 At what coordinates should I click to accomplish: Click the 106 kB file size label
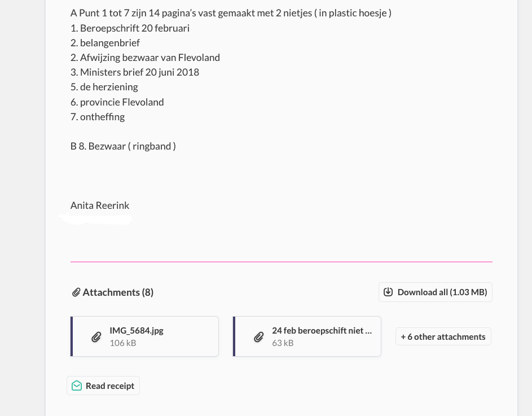pyautogui.click(x=123, y=343)
